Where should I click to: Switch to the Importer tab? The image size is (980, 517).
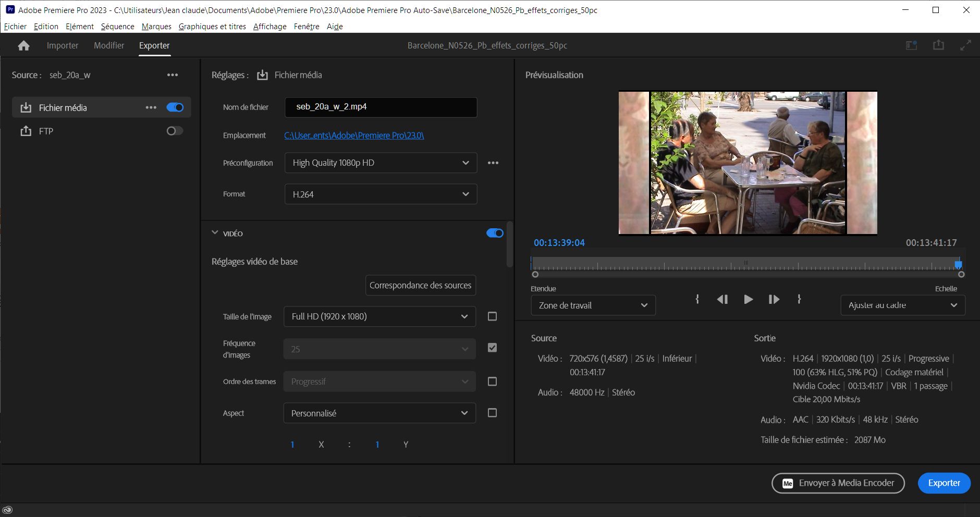click(63, 46)
